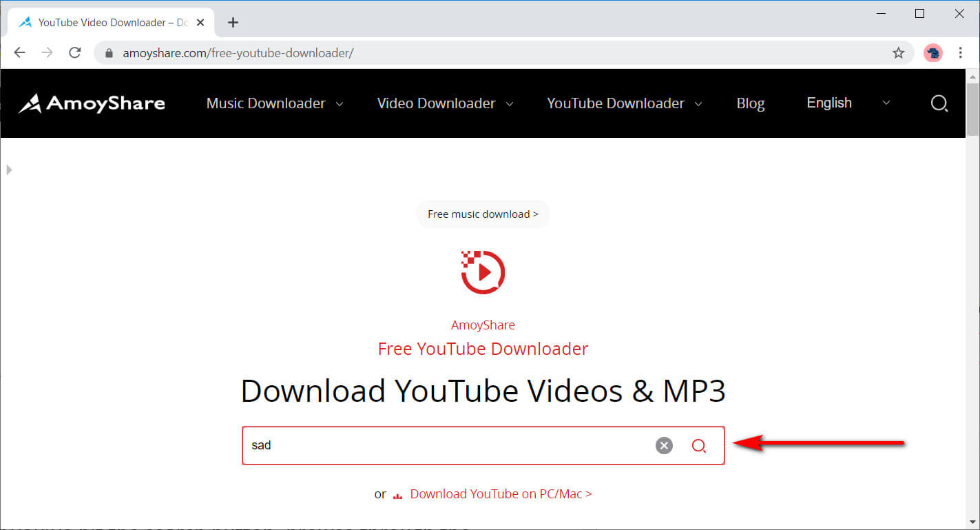Open the Chrome three-dot menu
980x530 pixels.
coord(961,53)
